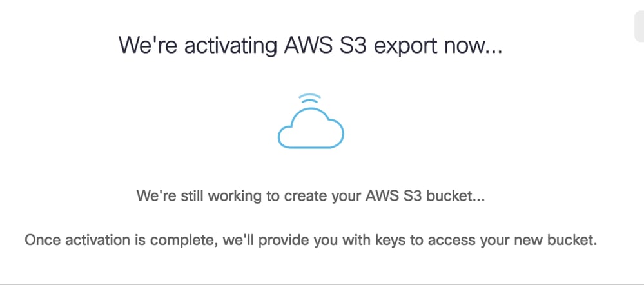
Task: Click the "We're activating AWS S3 export now..." heading
Action: click(x=309, y=46)
